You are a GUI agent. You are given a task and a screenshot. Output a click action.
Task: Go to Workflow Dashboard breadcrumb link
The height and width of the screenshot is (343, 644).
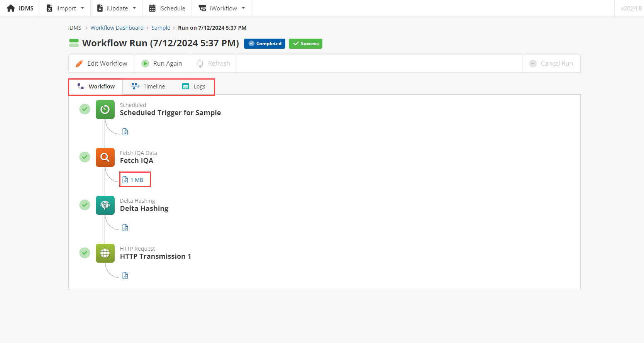[x=117, y=28]
